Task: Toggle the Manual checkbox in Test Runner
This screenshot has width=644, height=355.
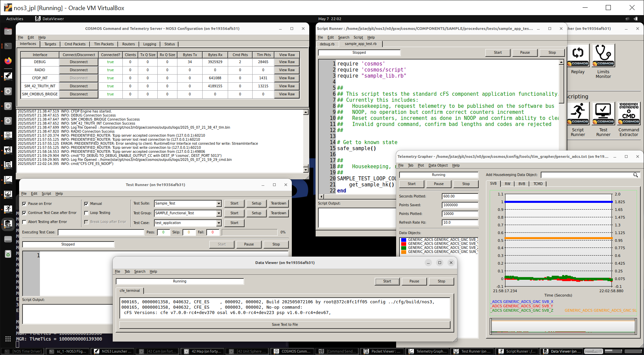Action: [86, 204]
